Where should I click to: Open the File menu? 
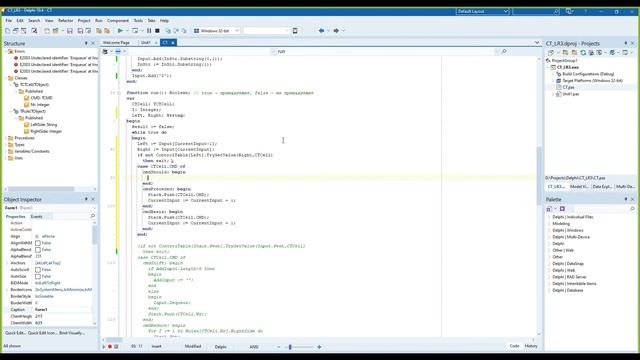pos(9,20)
